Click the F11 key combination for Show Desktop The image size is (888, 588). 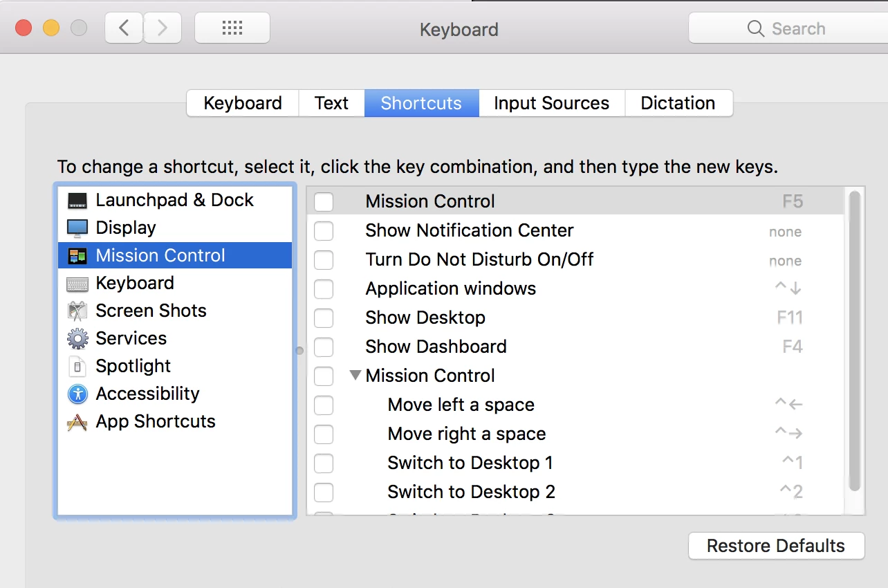point(789,318)
